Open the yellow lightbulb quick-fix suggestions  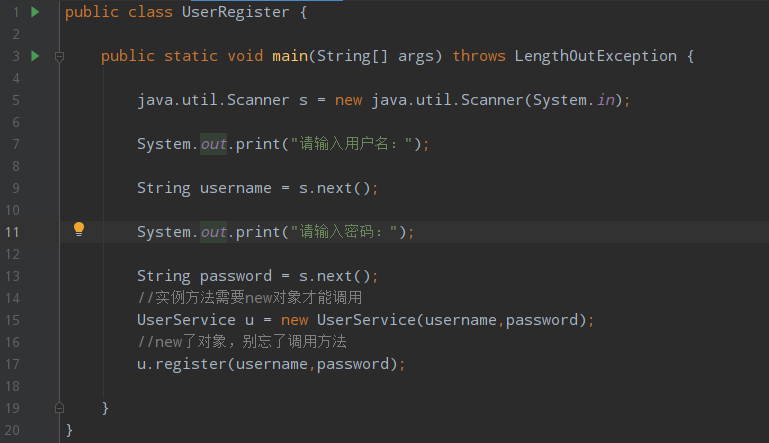[x=78, y=229]
